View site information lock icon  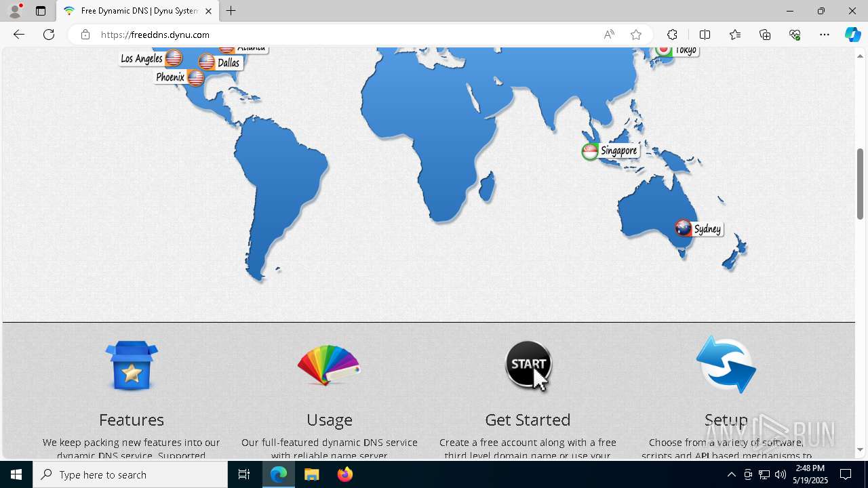[x=85, y=35]
